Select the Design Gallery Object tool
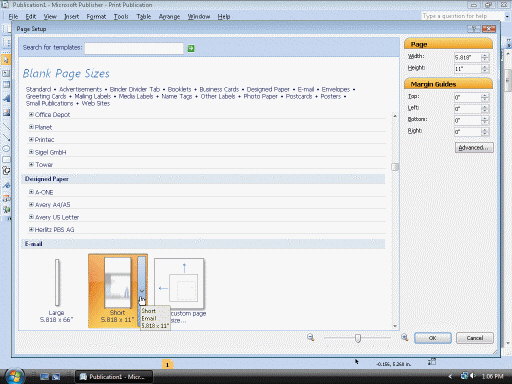512x384 pixels. 6,198
